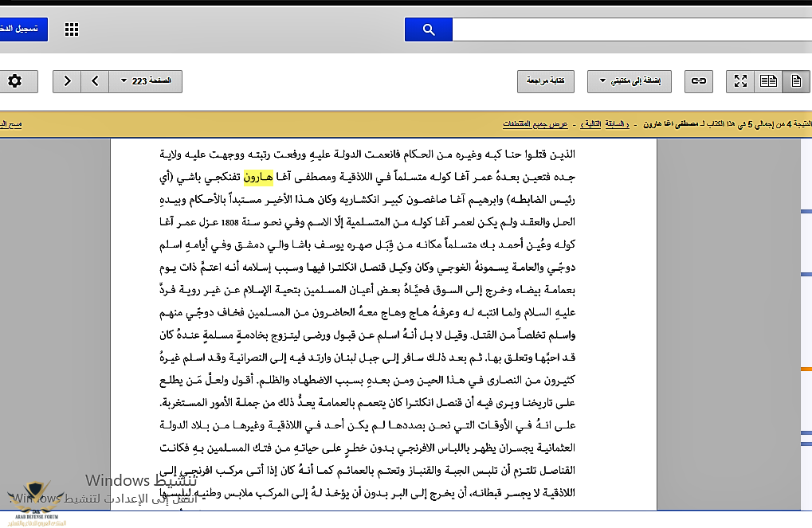This screenshot has width=812, height=528.
Task: Click the blue 'تسجيل الدخول' sign-in button
Action: point(23,29)
